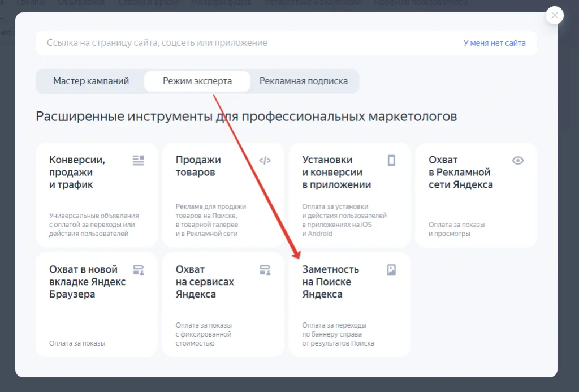The height and width of the screenshot is (392, 579).
Task: Click the "У меня нет сайта" link
Action: [x=494, y=42]
